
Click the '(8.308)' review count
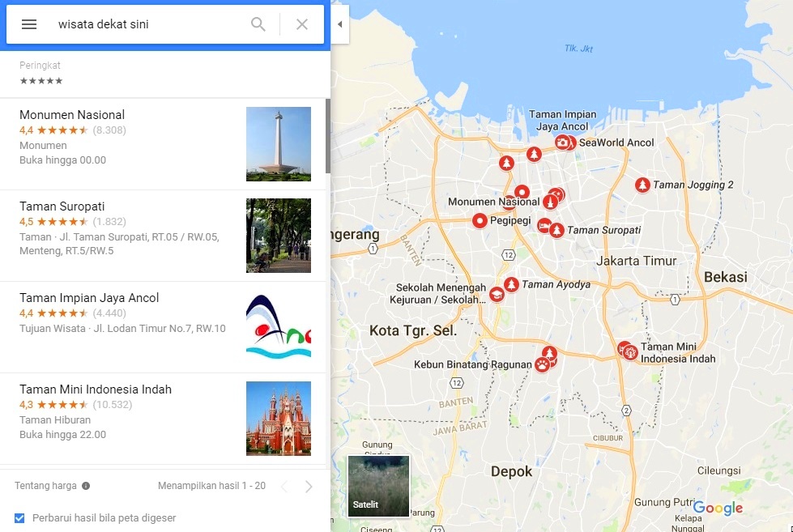[109, 130]
